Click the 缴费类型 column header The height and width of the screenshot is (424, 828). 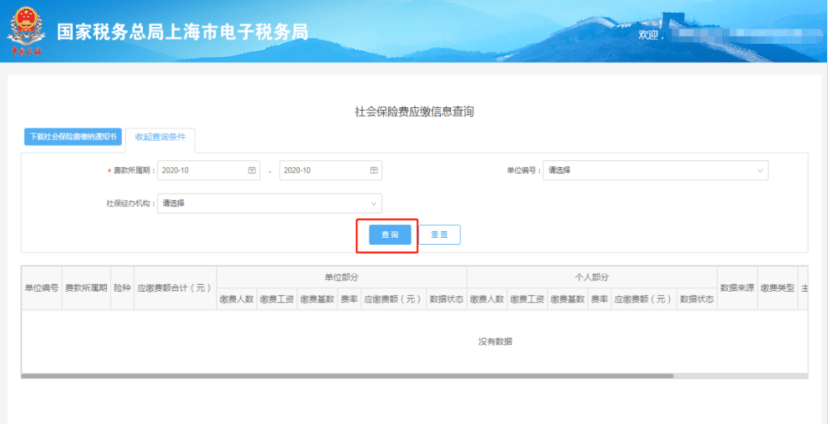tap(777, 287)
